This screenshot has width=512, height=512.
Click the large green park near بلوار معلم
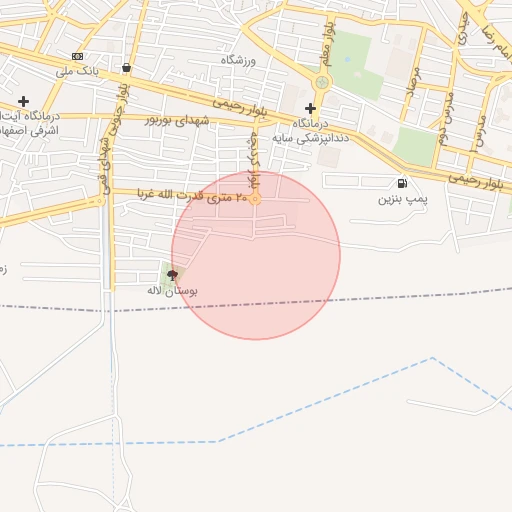[356, 65]
